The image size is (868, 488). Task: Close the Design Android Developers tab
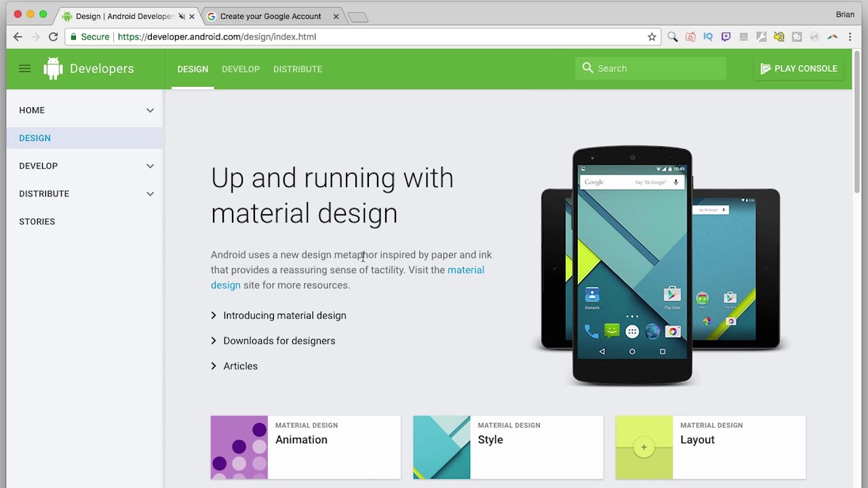tap(193, 16)
